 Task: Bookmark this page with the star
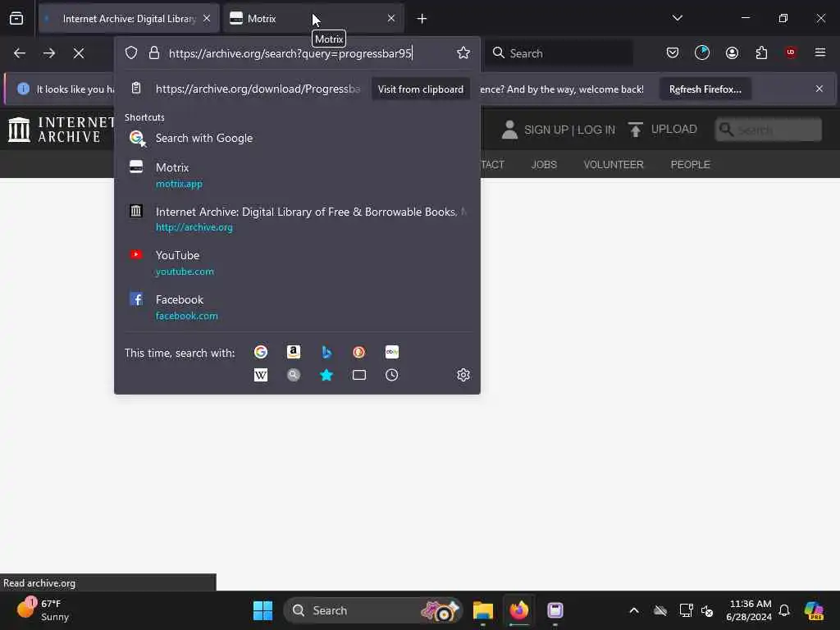(x=463, y=52)
